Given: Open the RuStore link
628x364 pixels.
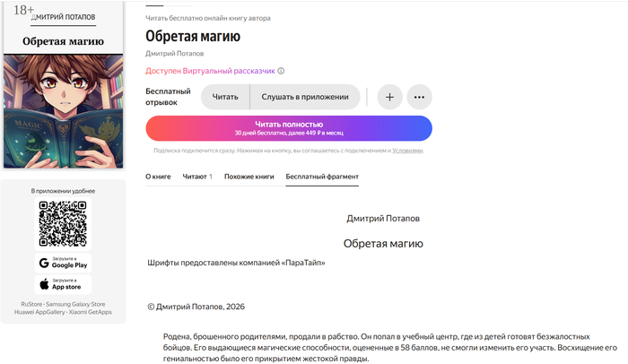Looking at the screenshot, I should click(x=31, y=304).
